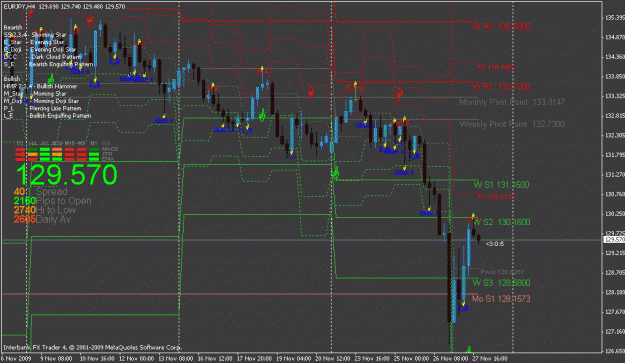
Task: Select the W R2 135.3000 resistance label
Action: [501, 27]
